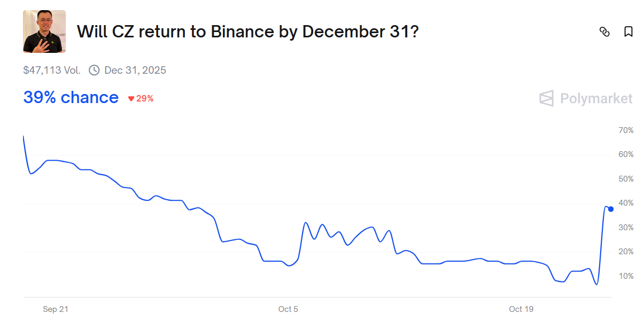Click the 10% y-axis label
Viewport: 644px width, 321px height.
(626, 276)
